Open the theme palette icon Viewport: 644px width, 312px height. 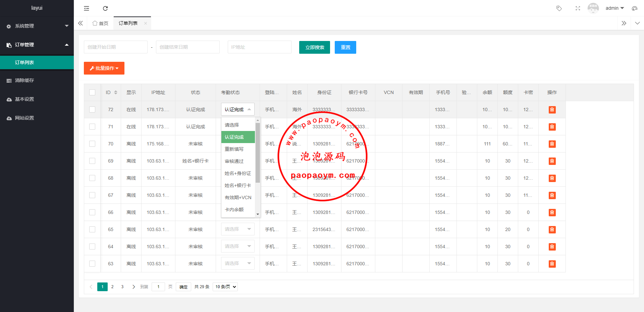[x=634, y=8]
